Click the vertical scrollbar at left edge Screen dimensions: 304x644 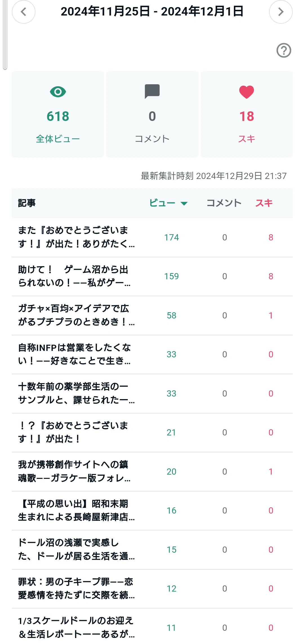pyautogui.click(x=5, y=34)
